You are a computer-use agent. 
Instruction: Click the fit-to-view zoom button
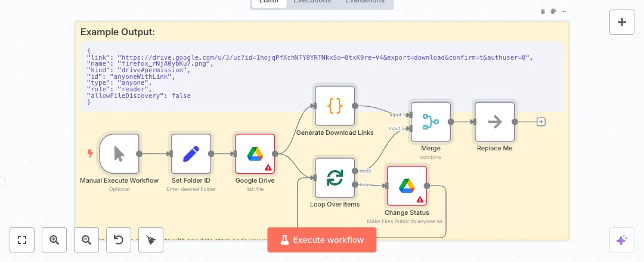tap(23, 240)
